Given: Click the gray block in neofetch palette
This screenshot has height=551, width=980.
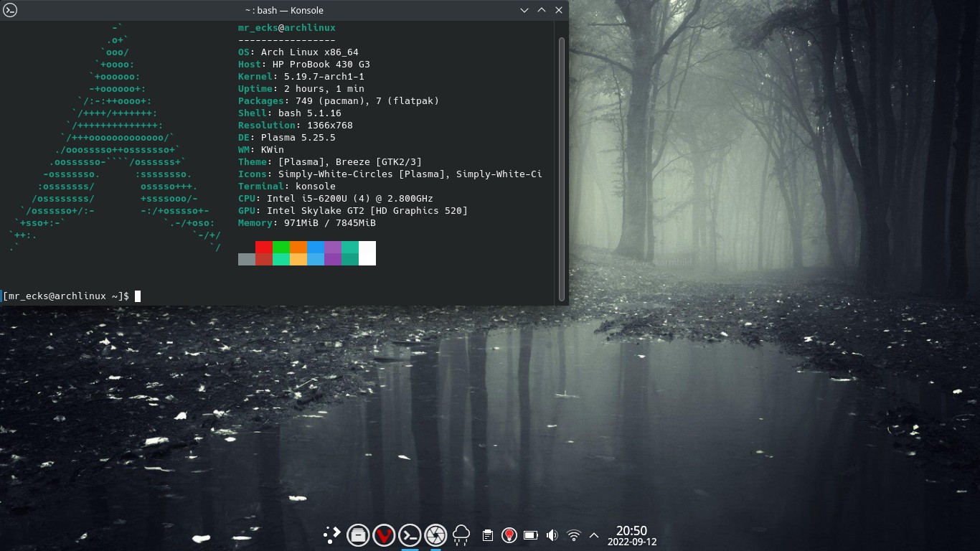Looking at the screenshot, I should pyautogui.click(x=247, y=259).
